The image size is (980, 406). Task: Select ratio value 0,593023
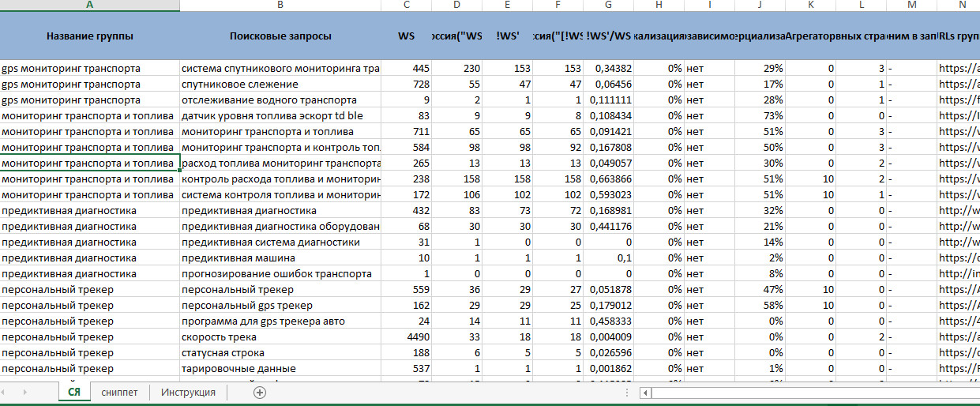(609, 195)
